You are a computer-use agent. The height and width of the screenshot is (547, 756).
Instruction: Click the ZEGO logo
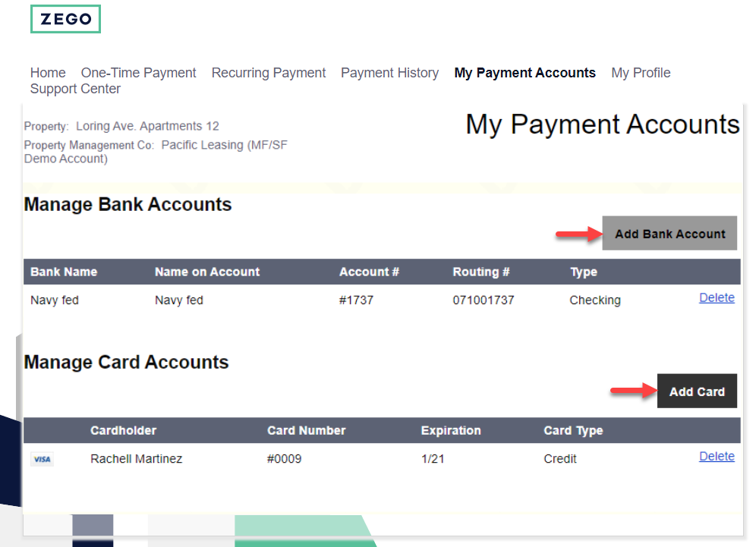[x=65, y=18]
